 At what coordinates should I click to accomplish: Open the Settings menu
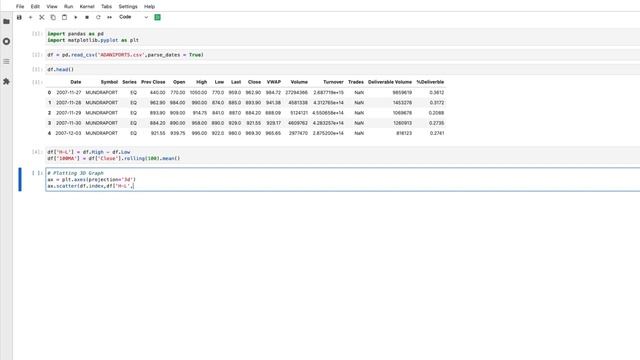point(128,7)
